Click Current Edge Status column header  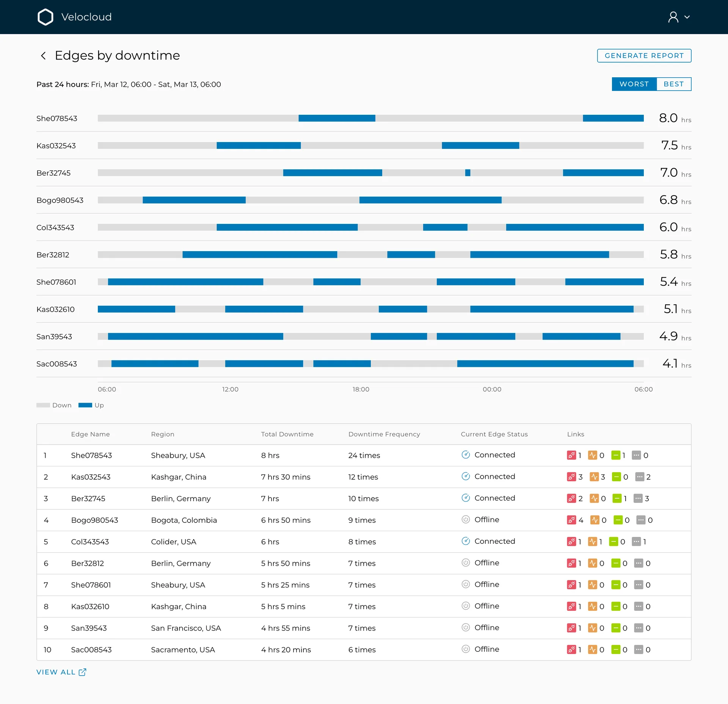coord(494,434)
